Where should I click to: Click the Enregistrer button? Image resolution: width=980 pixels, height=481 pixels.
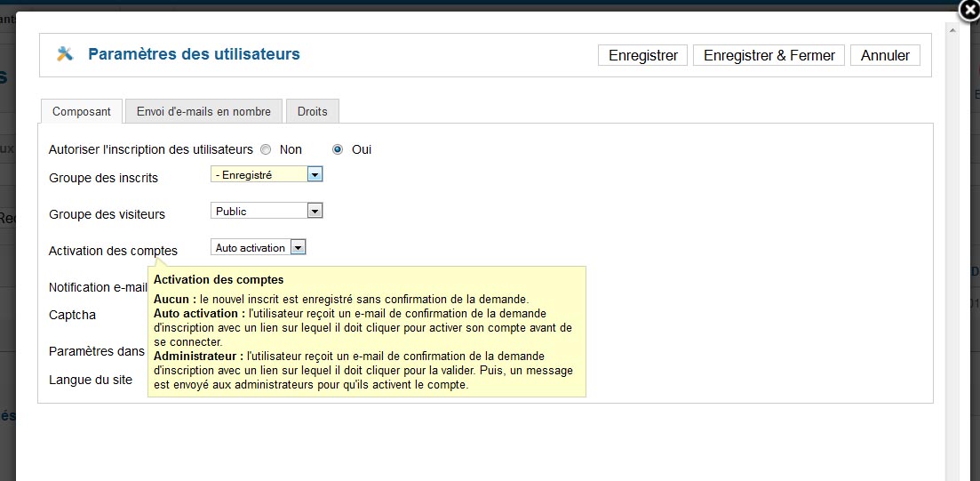click(643, 55)
